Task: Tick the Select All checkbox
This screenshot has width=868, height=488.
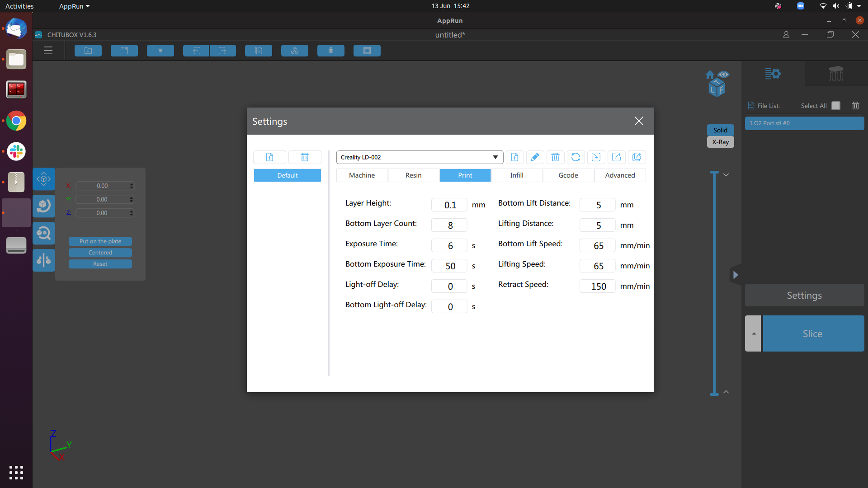Action: 836,106
